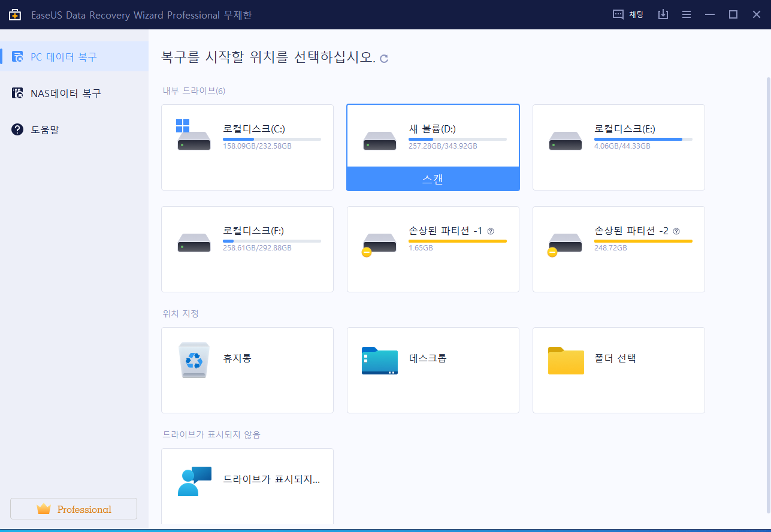Click the refresh icon beside the heading
Image resolution: width=771 pixels, height=532 pixels.
384,58
